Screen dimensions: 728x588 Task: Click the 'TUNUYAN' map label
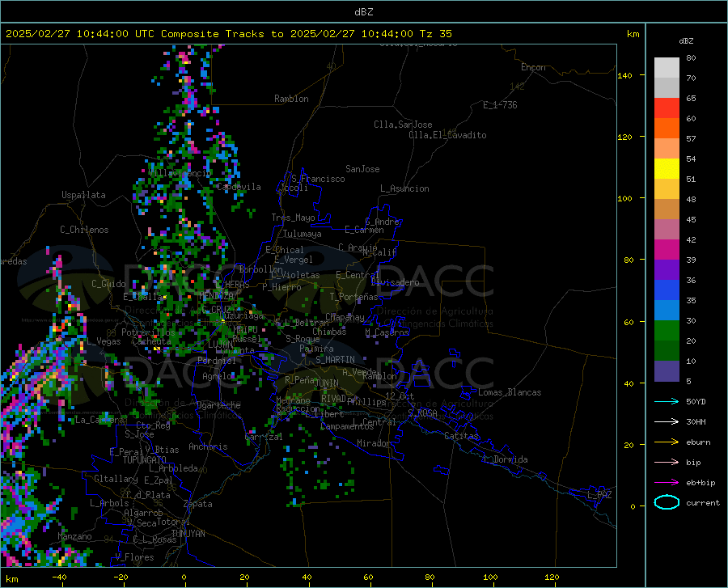tap(188, 534)
